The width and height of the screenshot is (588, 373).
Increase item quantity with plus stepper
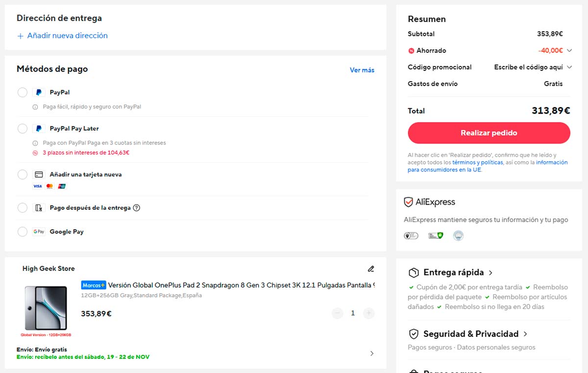368,313
